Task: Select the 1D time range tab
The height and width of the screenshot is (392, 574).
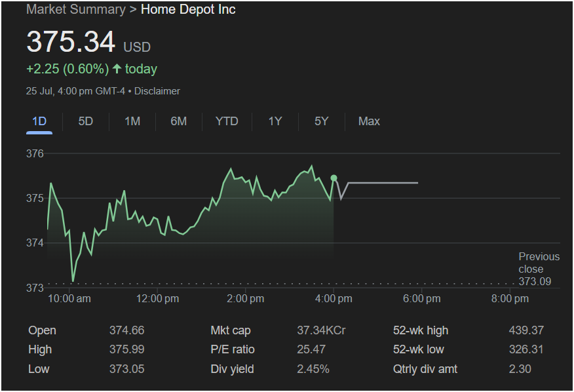Action: pyautogui.click(x=39, y=121)
